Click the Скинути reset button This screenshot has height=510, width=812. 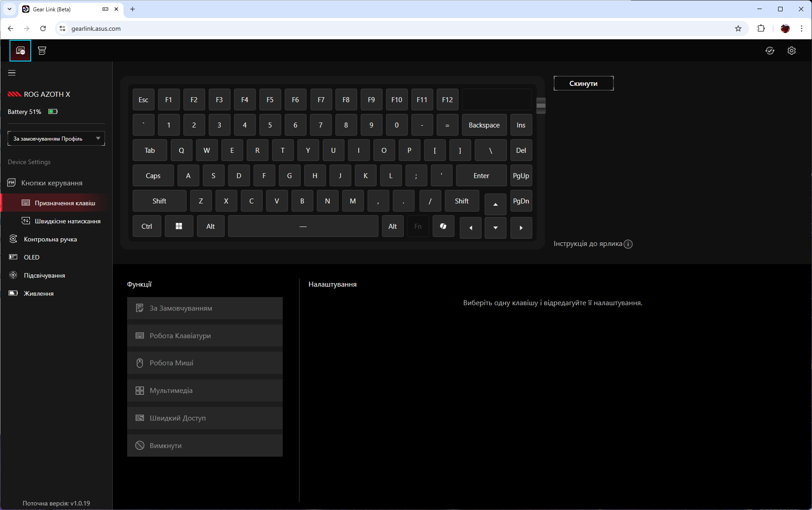click(584, 83)
